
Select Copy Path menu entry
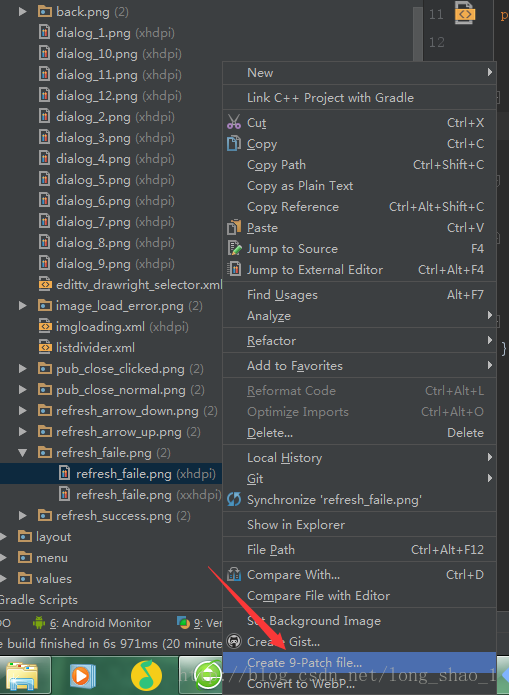[x=359, y=164]
